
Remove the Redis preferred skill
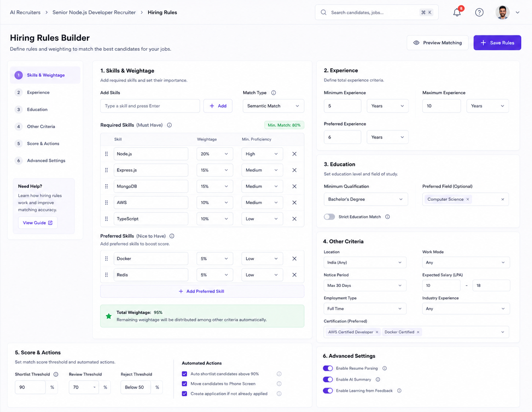(x=294, y=275)
